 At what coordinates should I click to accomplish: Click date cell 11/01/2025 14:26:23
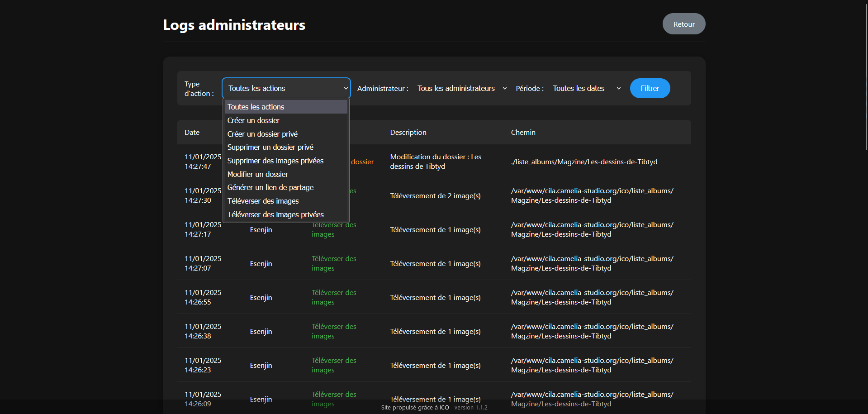click(x=203, y=365)
